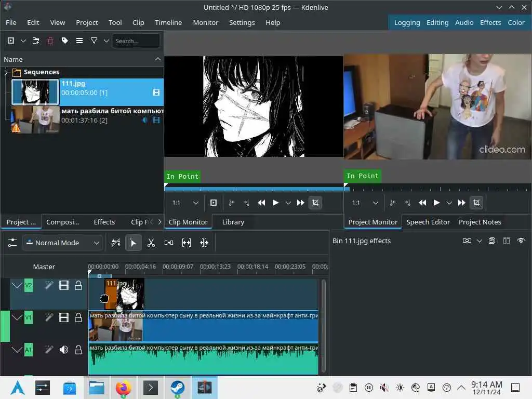The height and width of the screenshot is (399, 532).
Task: Open the Project menu
Action: click(87, 22)
